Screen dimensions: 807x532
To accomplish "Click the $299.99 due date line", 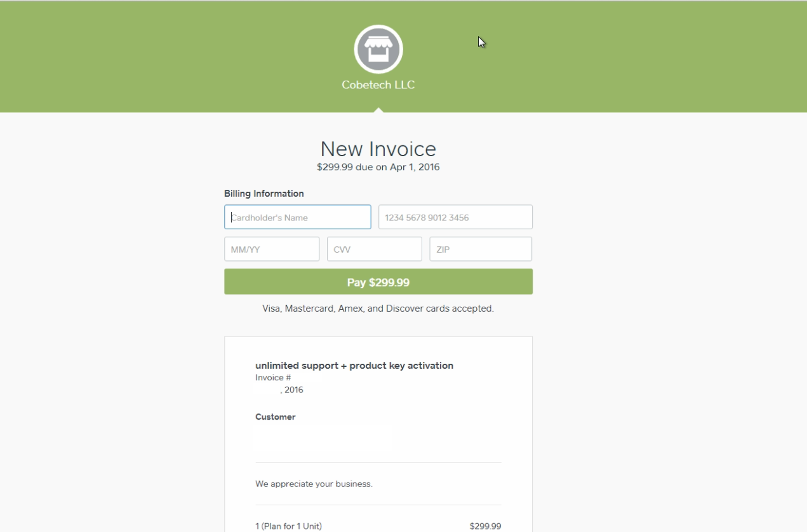I will coord(378,168).
